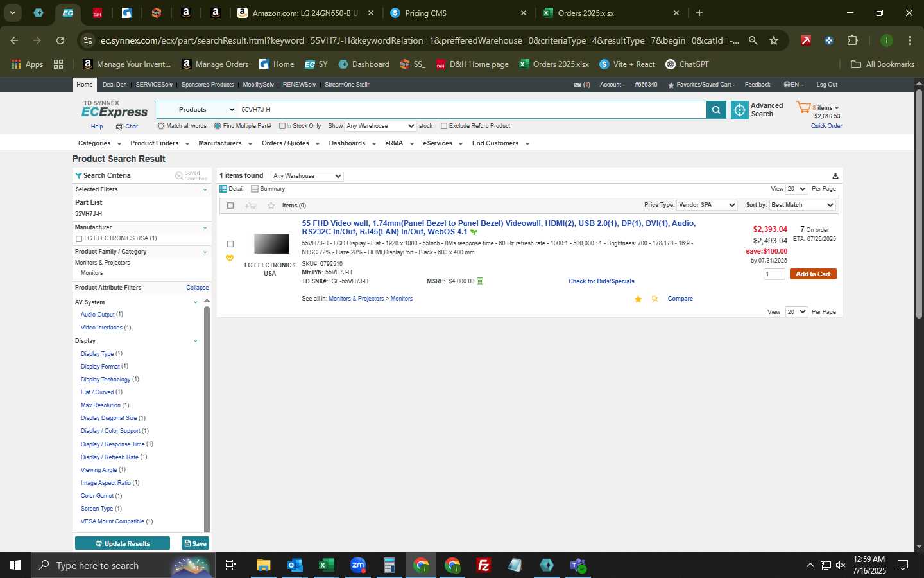Image resolution: width=924 pixels, height=578 pixels.
Task: Open Chrome extensions puzzle icon
Action: click(852, 40)
